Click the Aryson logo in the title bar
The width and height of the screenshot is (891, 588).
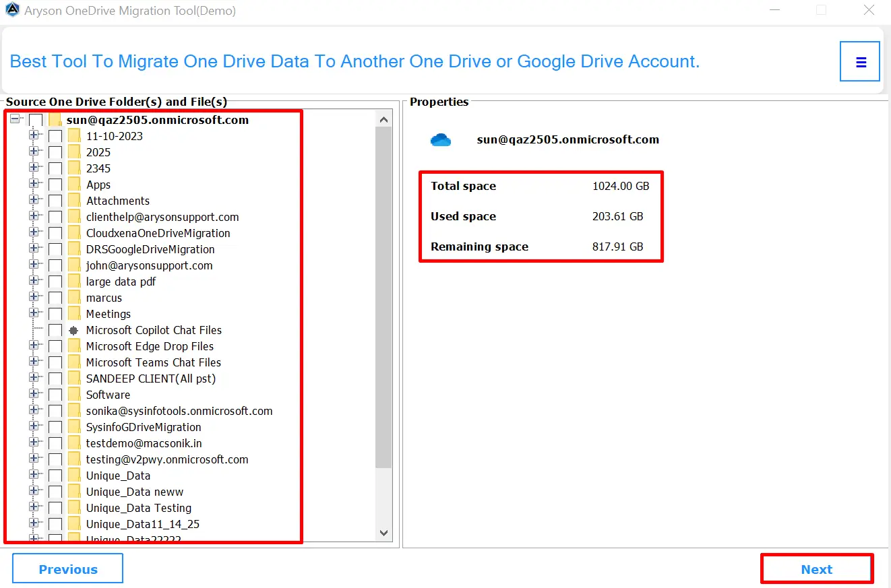[x=12, y=11]
